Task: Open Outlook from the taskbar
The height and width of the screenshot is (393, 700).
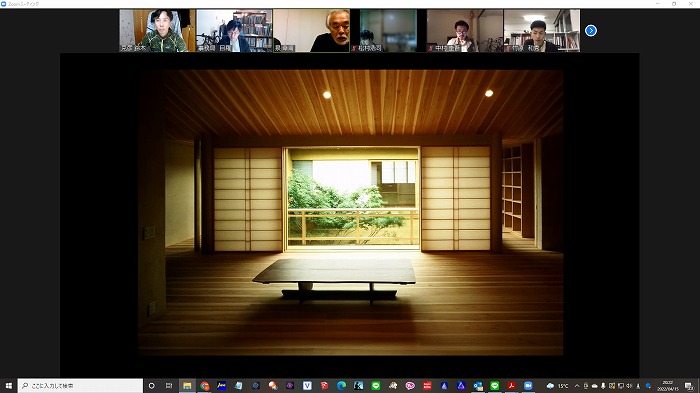Action: 478,385
